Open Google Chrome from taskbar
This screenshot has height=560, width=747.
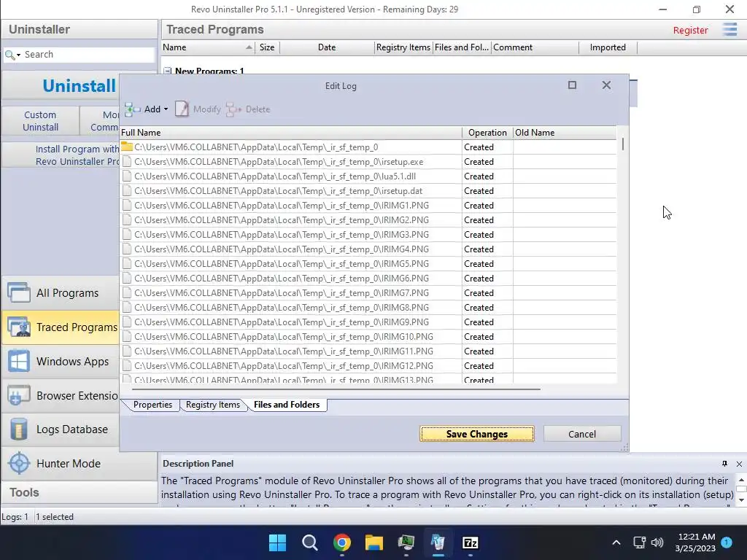pos(342,542)
